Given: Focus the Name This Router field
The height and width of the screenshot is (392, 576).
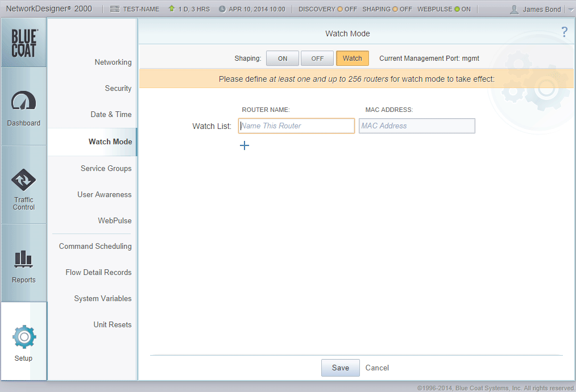Looking at the screenshot, I should 296,126.
